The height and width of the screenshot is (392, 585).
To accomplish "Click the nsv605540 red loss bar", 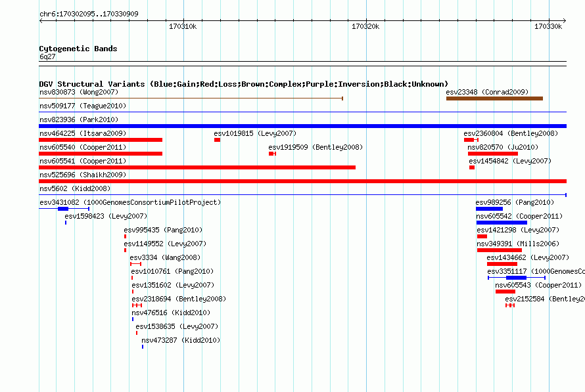I will [101, 154].
